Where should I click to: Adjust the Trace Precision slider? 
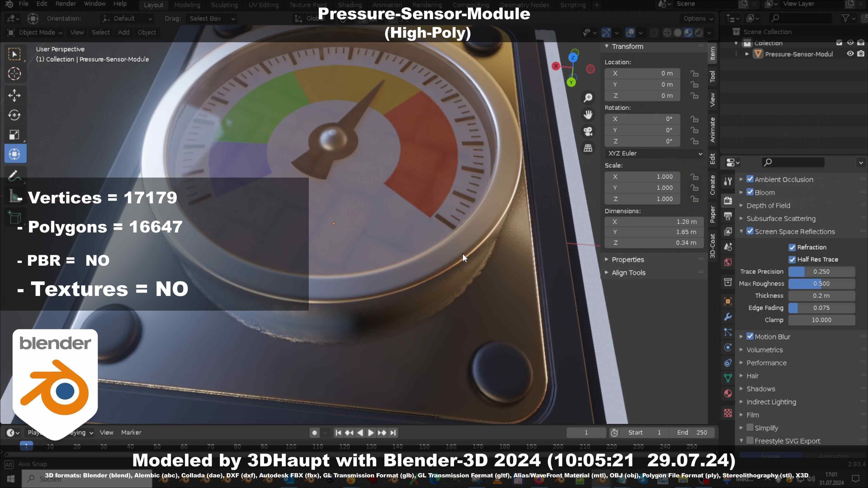pyautogui.click(x=821, y=272)
